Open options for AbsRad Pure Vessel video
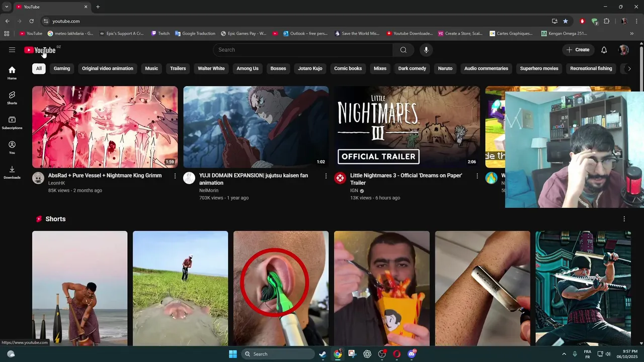Screen dimensions: 644x362 175,176
